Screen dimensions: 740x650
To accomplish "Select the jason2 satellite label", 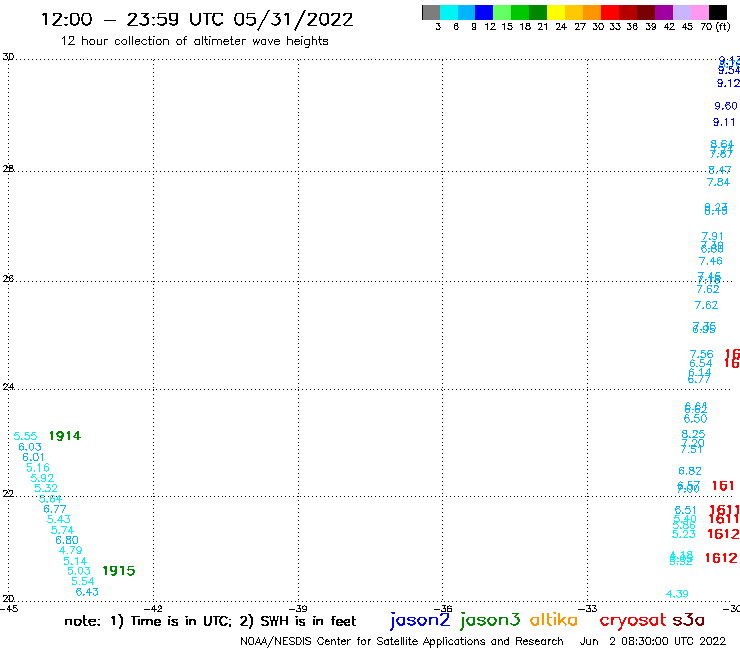I will [x=420, y=620].
